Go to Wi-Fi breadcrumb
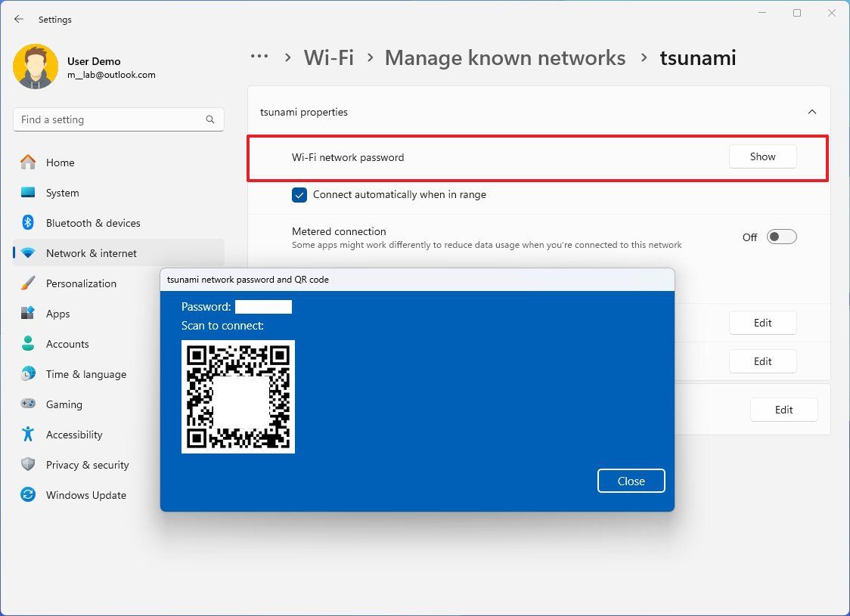Viewport: 850px width, 616px height. [328, 57]
